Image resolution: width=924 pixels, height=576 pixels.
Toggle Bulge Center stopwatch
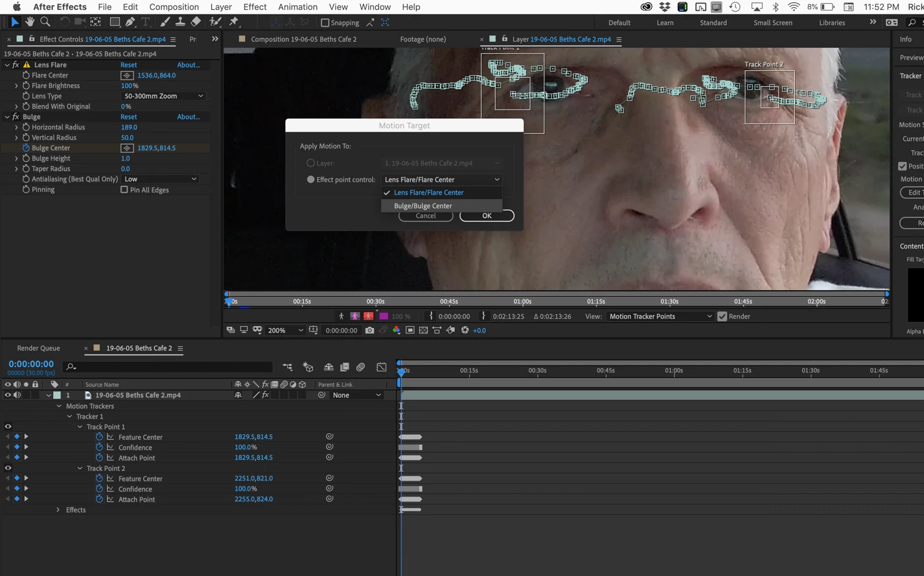26,148
